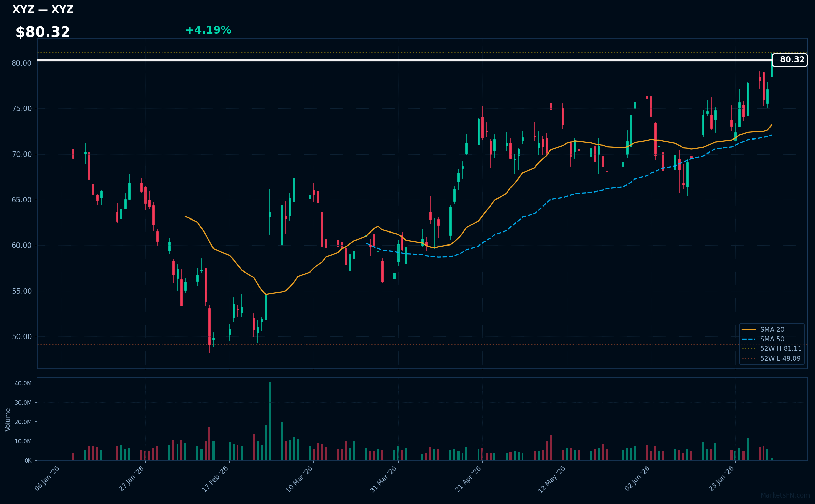Click the 60.00 price axis label
Screen dimensions: 815x504
click(22, 246)
